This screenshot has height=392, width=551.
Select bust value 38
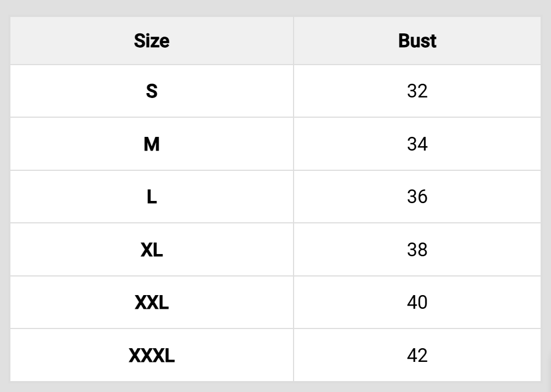click(x=417, y=250)
